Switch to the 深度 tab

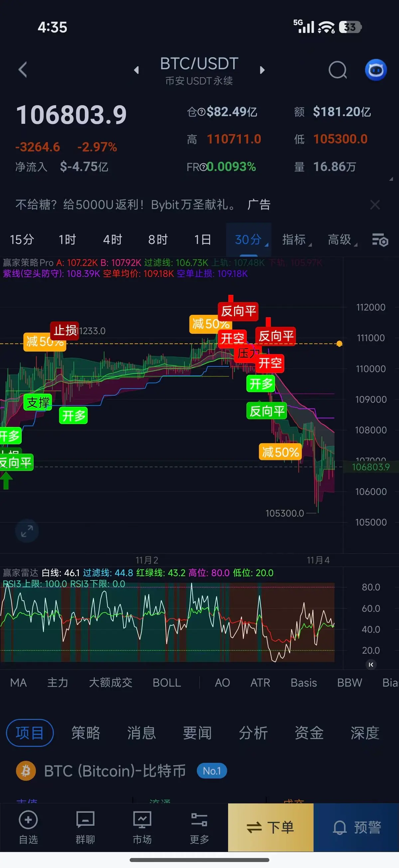(365, 733)
